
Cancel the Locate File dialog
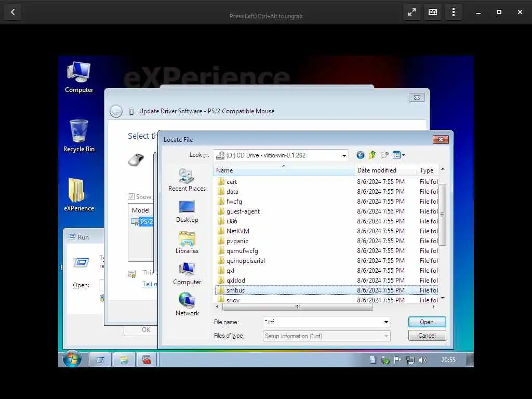(427, 336)
